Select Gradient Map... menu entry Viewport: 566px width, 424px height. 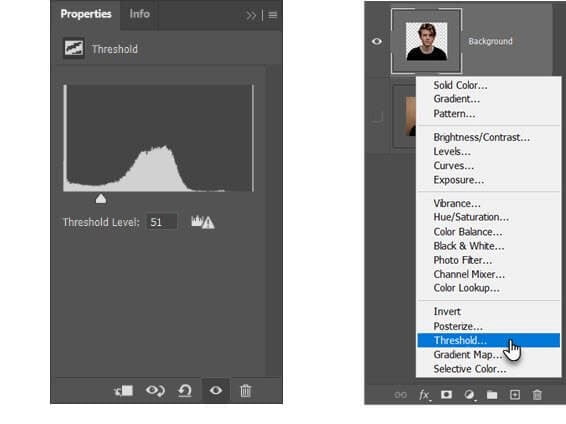[467, 355]
